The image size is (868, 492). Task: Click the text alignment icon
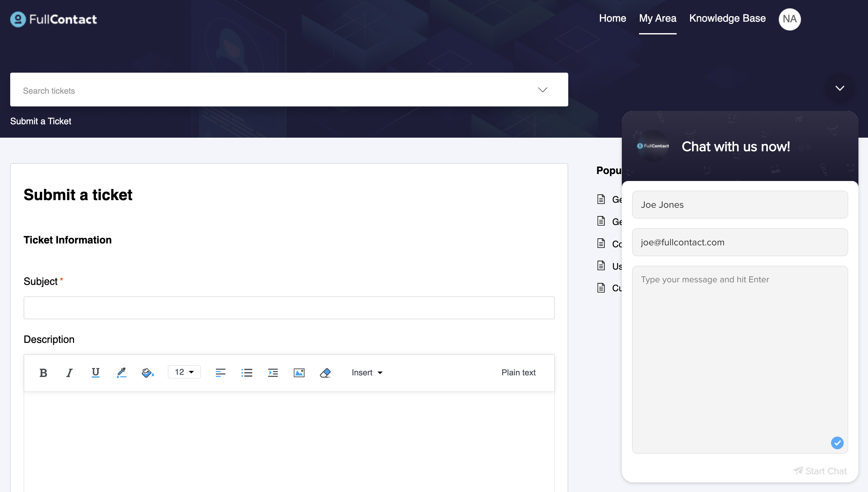220,373
